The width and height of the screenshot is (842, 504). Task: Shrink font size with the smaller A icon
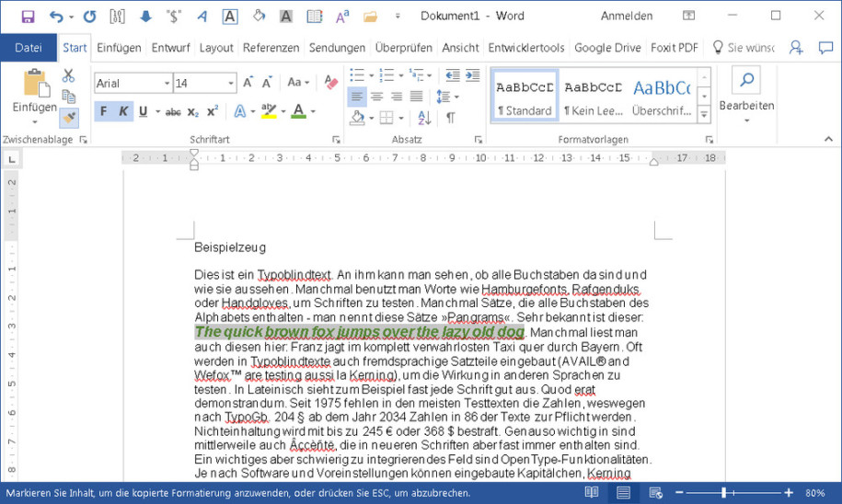pos(267,83)
